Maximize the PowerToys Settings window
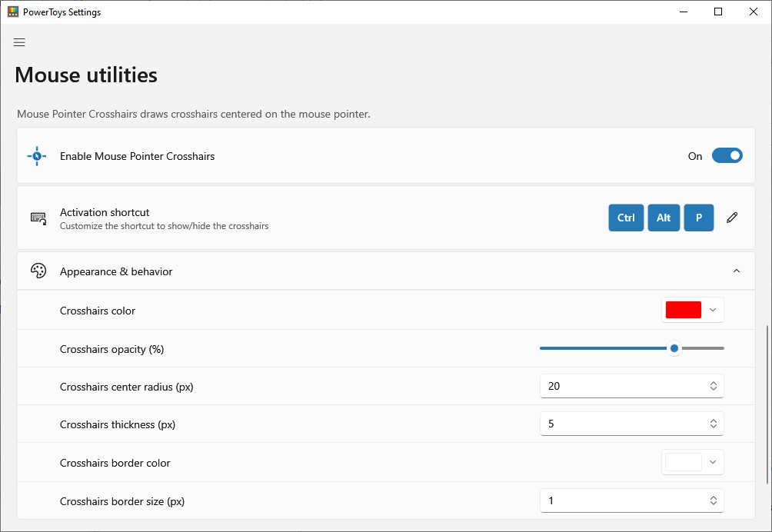 (x=718, y=12)
